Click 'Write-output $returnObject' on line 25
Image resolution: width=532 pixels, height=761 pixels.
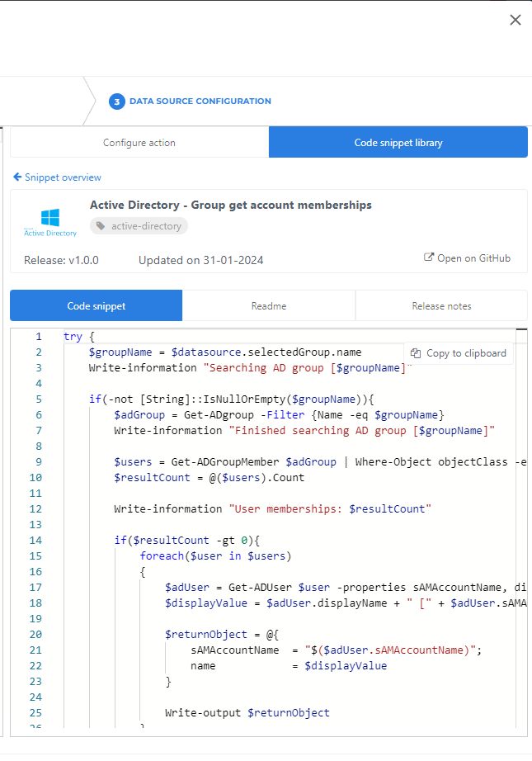pos(247,712)
